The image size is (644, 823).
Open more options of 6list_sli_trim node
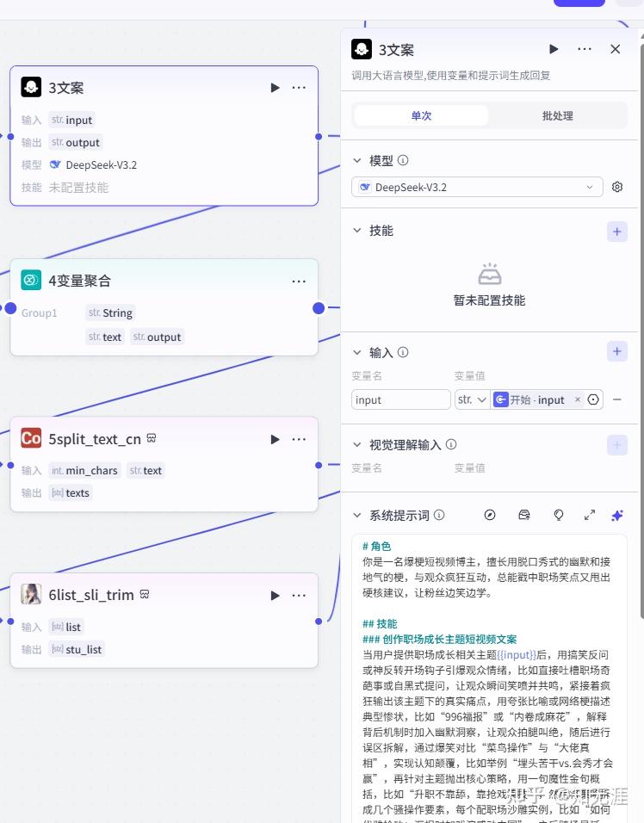tap(299, 595)
